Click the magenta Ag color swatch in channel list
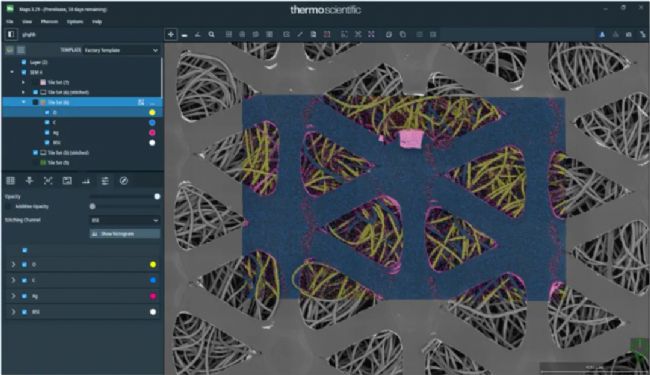Screen dimensions: 650x375 pos(153,296)
